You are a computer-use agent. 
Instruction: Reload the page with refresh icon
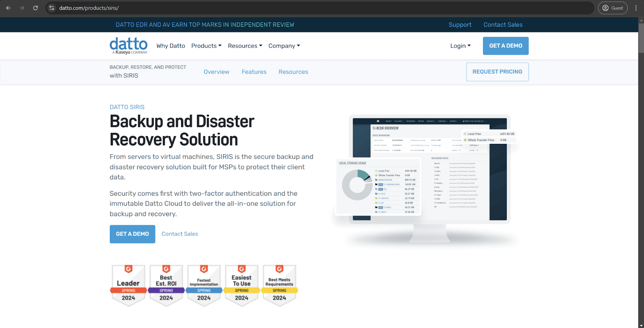(x=35, y=8)
